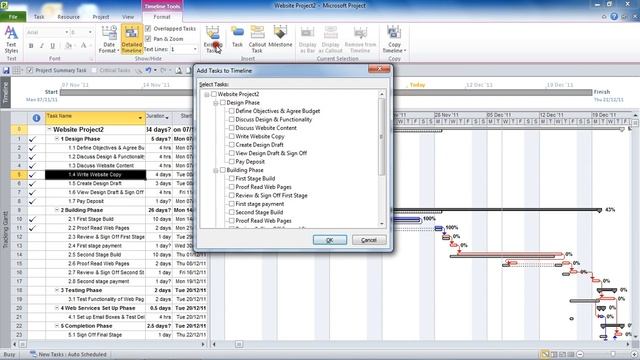The height and width of the screenshot is (360, 640).
Task: Check the Design Phase task box
Action: point(223,103)
